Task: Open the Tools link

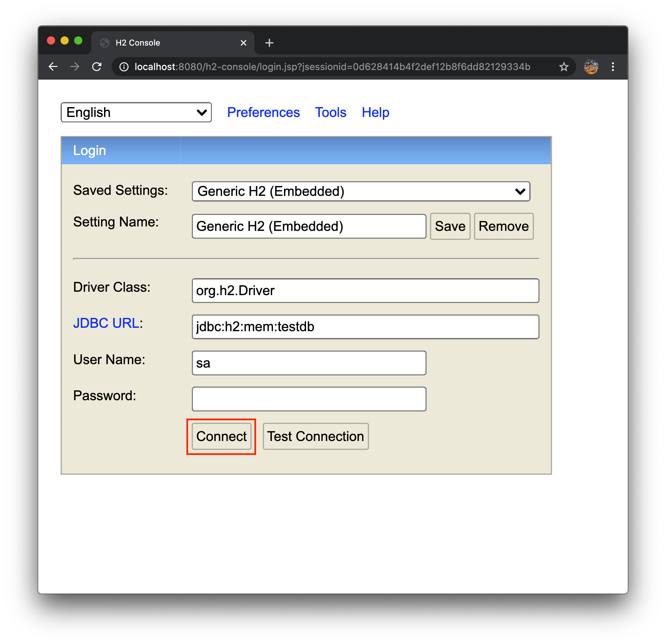Action: coord(330,112)
